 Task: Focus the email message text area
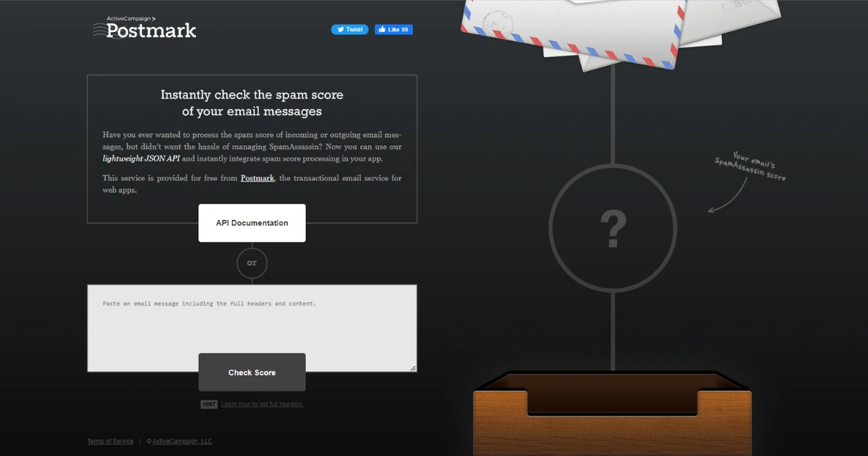252,328
